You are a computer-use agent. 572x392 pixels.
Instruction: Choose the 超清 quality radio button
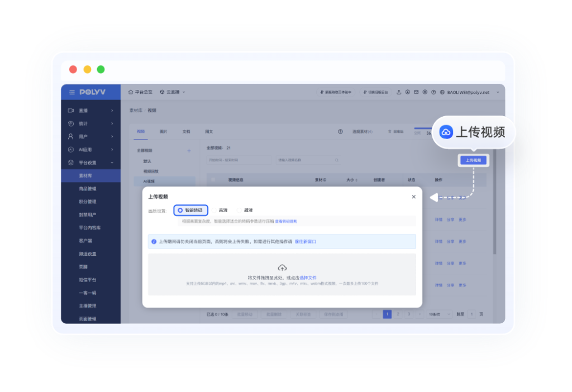[x=239, y=211]
